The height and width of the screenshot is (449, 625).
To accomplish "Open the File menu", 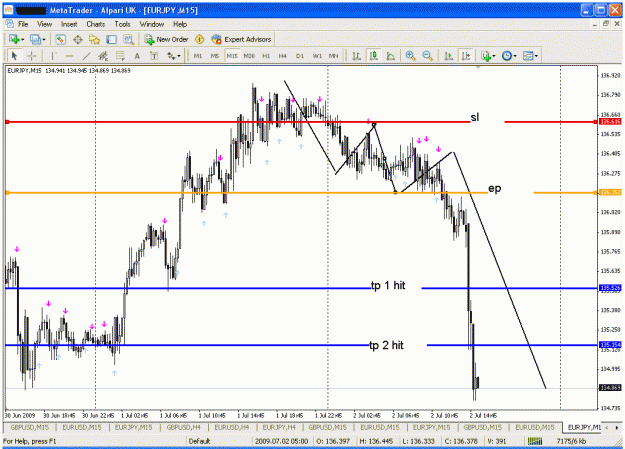I will (x=23, y=24).
